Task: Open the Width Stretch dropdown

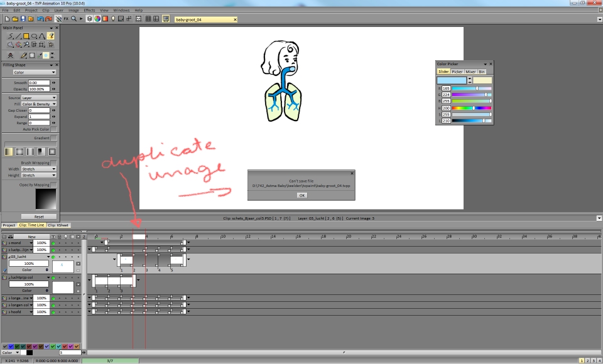Action: click(x=39, y=169)
